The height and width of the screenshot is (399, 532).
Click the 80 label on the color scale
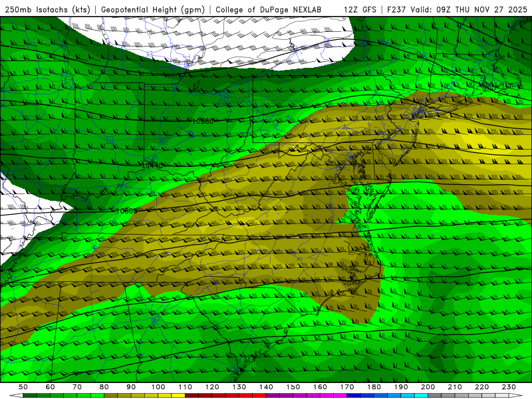pos(104,387)
